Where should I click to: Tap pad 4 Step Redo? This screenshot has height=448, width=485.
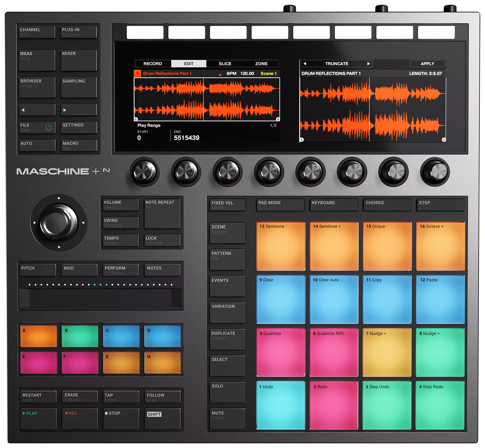[x=440, y=405]
